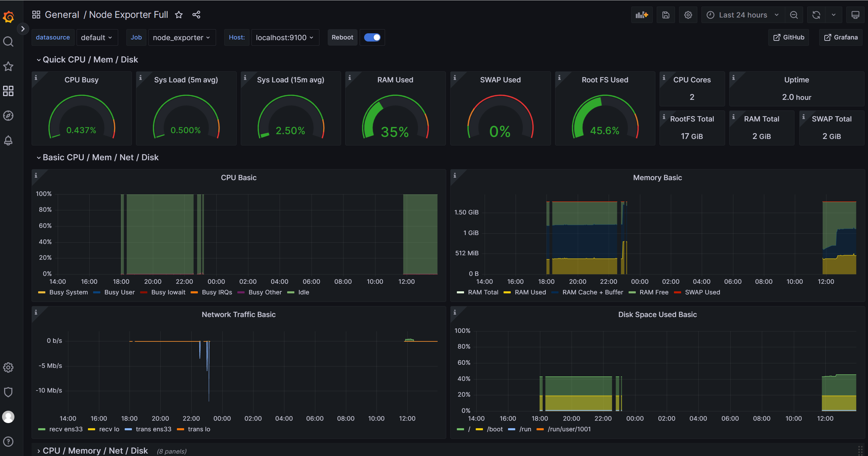Screen dimensions: 868x456
Task: Go to the General folder breadcrumb
Action: pyautogui.click(x=62, y=15)
